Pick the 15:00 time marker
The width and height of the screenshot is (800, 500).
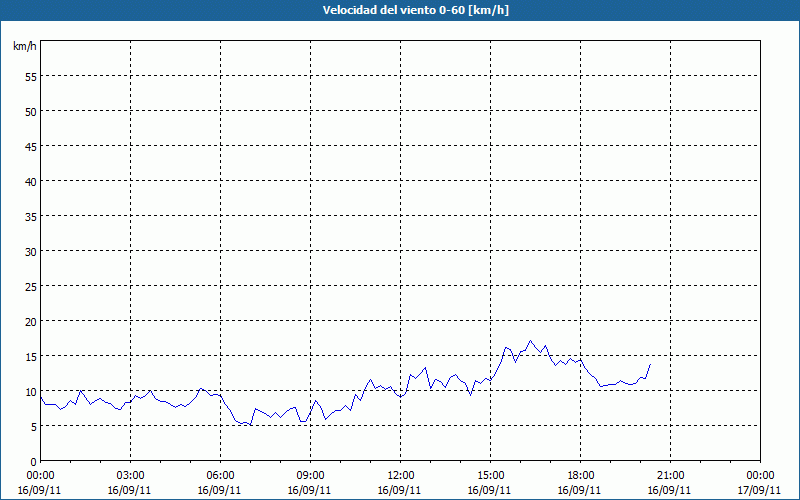click(x=490, y=475)
